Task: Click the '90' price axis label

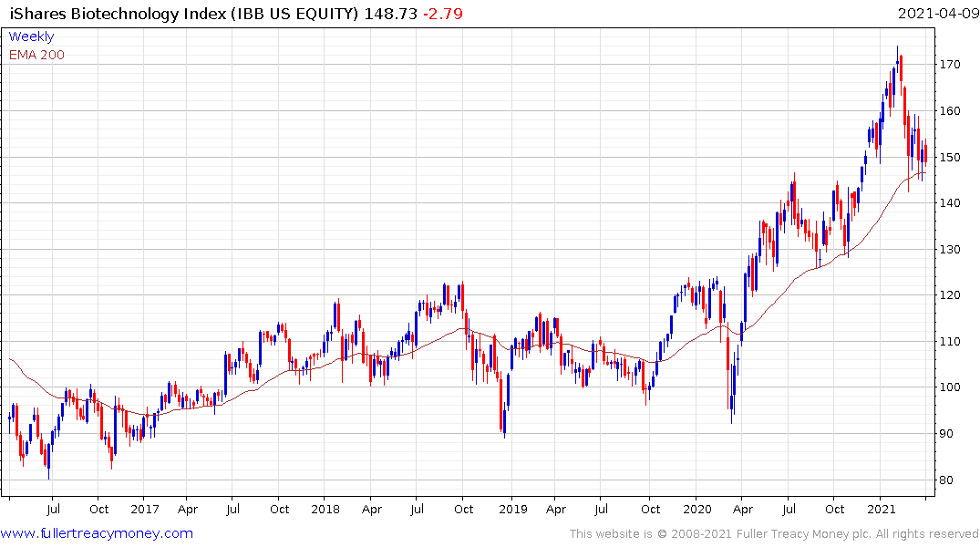Action: 946,434
